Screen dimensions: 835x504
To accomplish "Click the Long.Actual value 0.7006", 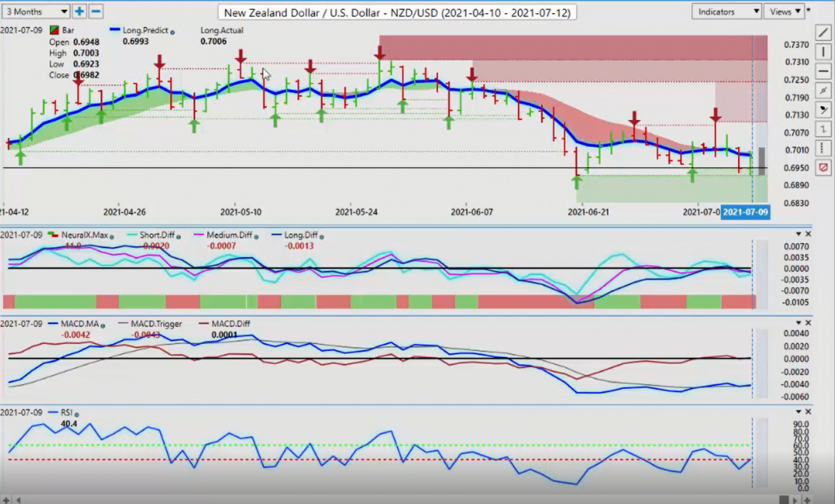I will point(214,42).
